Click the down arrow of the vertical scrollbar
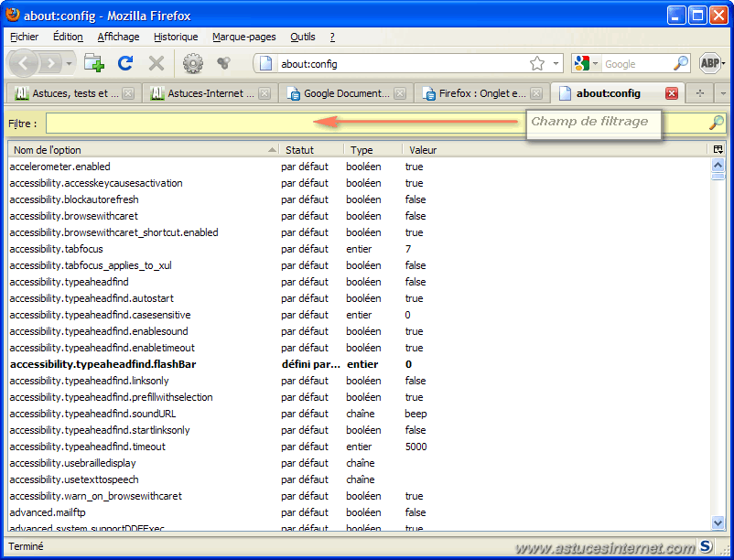The height and width of the screenshot is (560, 734). click(718, 522)
